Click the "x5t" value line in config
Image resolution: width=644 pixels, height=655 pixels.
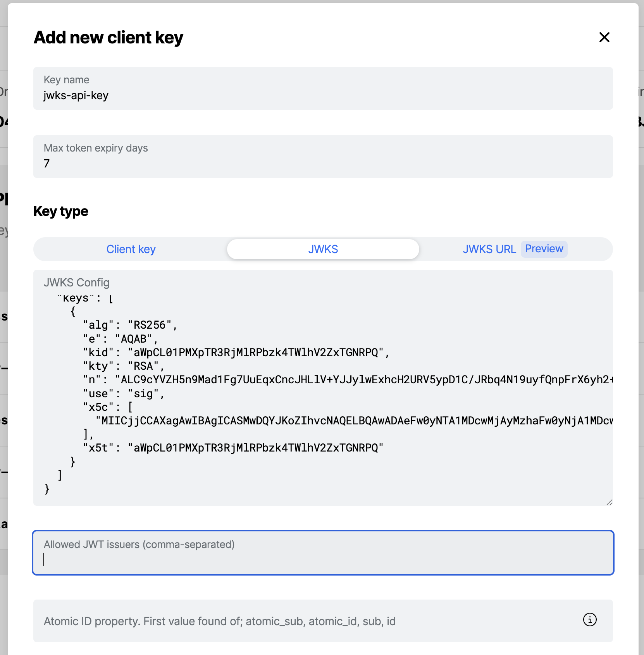(233, 448)
